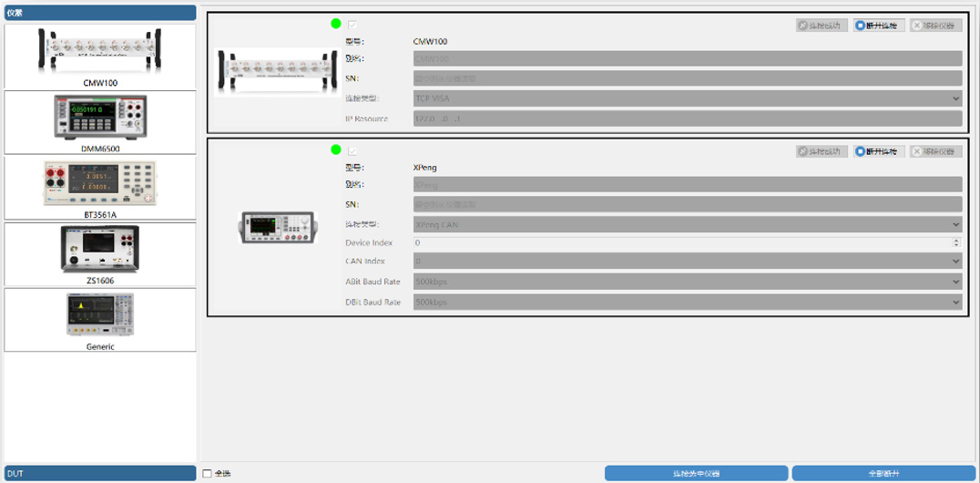
Task: Toggle the checkbox on the CMW100 panel
Action: pyautogui.click(x=352, y=25)
